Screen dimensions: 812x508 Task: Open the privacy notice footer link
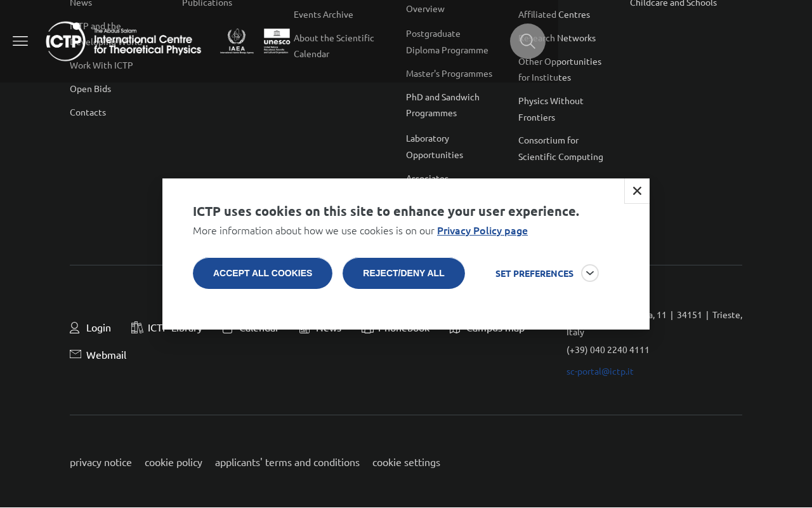pyautogui.click(x=101, y=462)
